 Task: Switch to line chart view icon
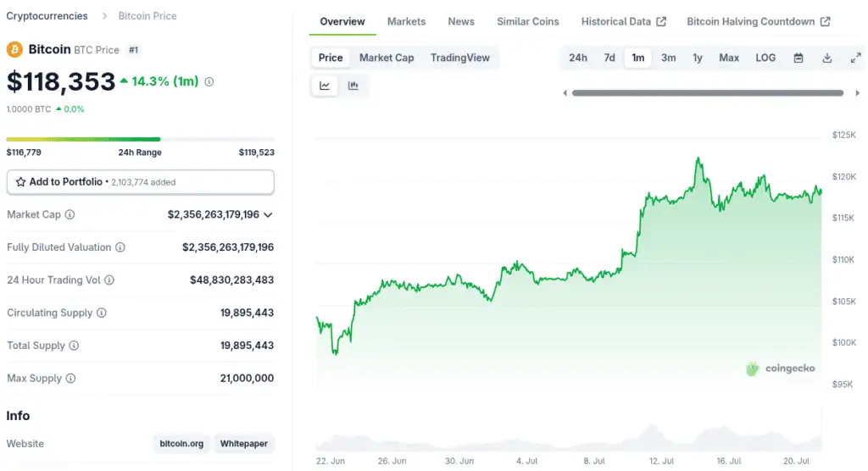(325, 86)
